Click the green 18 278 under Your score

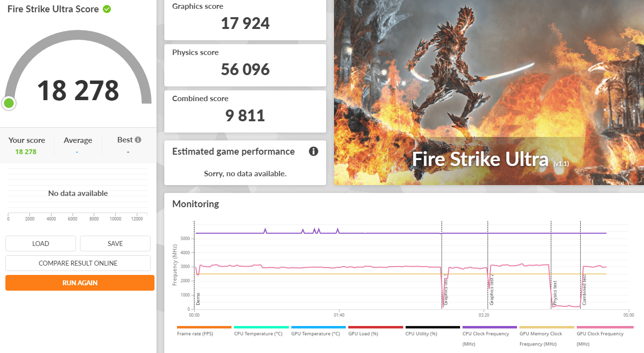coord(26,152)
